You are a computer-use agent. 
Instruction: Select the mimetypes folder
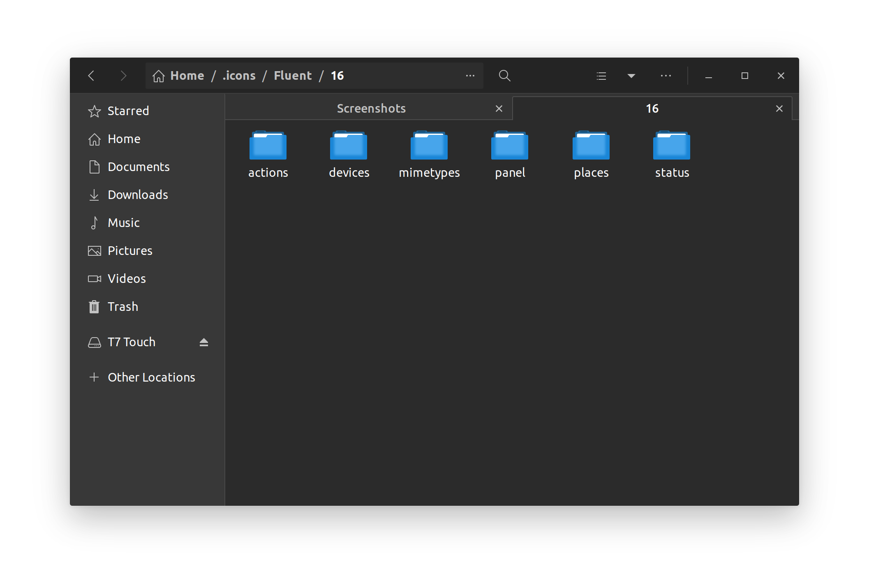click(429, 154)
